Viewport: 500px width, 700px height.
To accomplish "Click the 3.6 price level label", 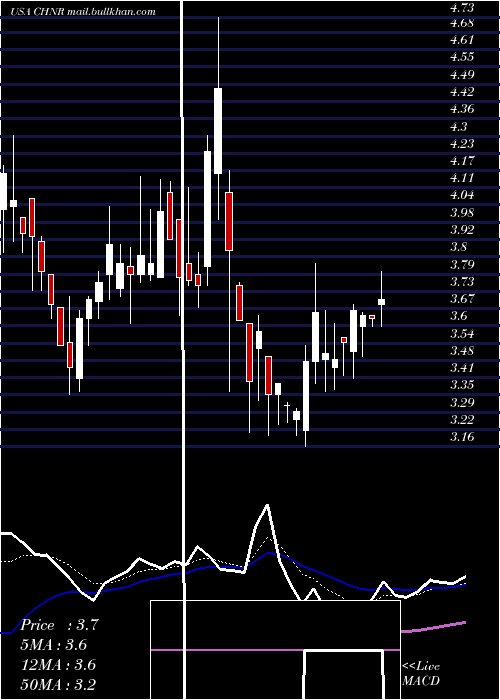I will [x=458, y=317].
